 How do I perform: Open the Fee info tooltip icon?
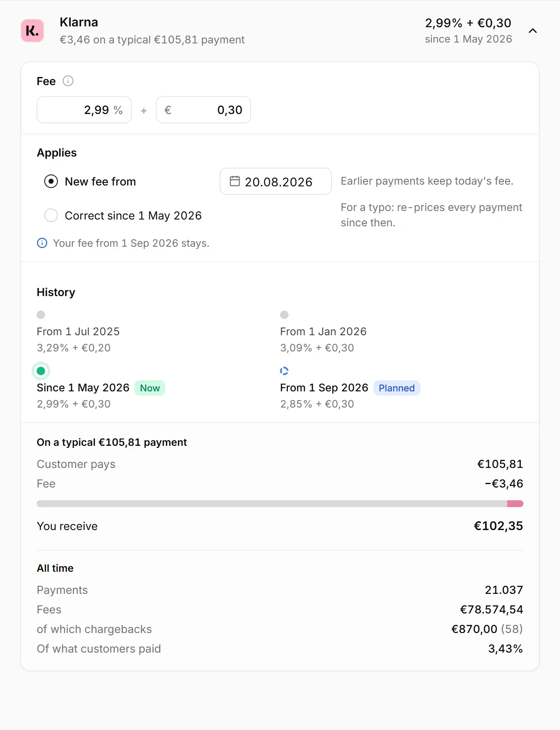point(68,81)
